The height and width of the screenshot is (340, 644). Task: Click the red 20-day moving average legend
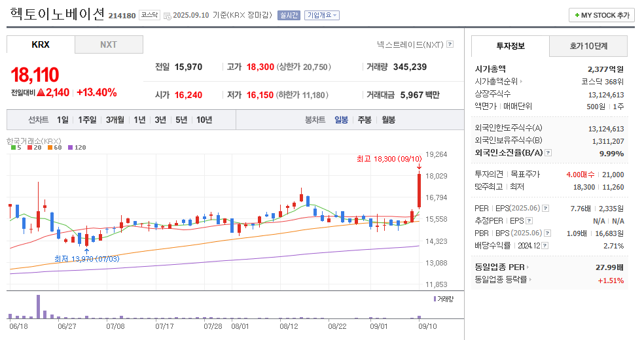point(35,148)
